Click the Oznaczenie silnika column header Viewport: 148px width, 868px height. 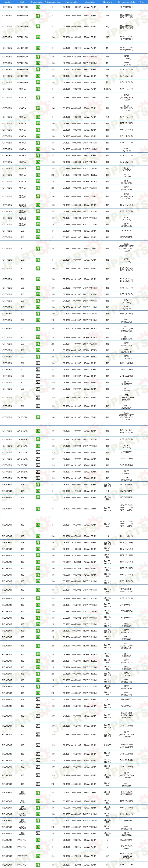pos(127,2)
